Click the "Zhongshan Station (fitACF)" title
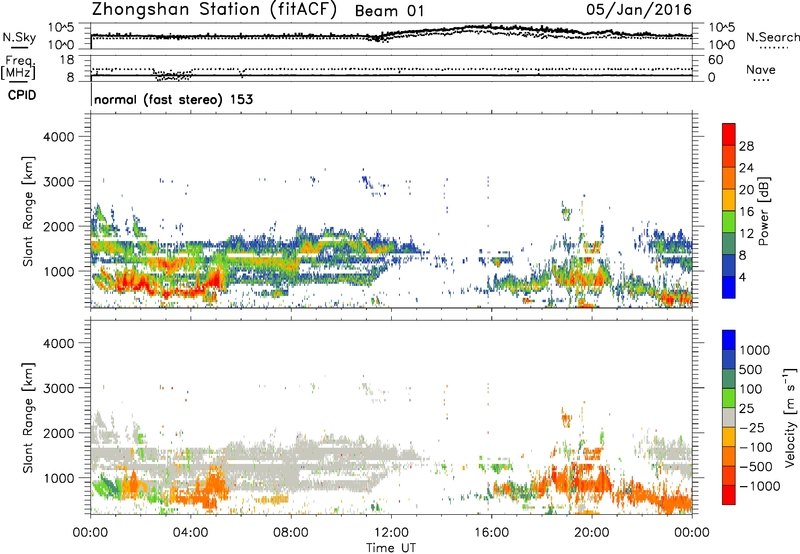Image resolution: width=800 pixels, height=554 pixels. click(x=214, y=10)
